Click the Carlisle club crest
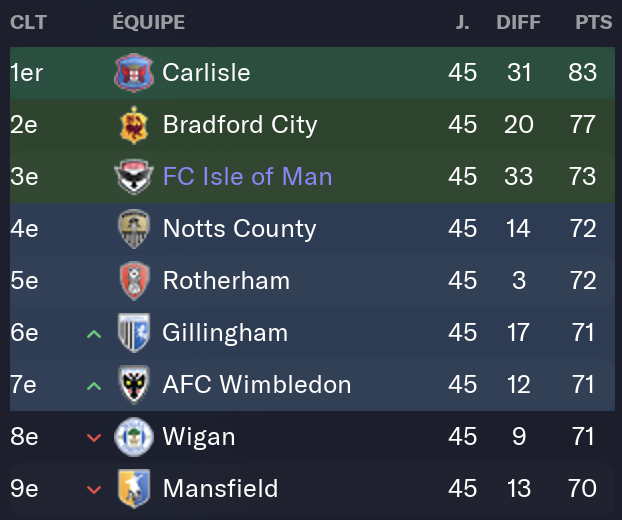 [134, 73]
